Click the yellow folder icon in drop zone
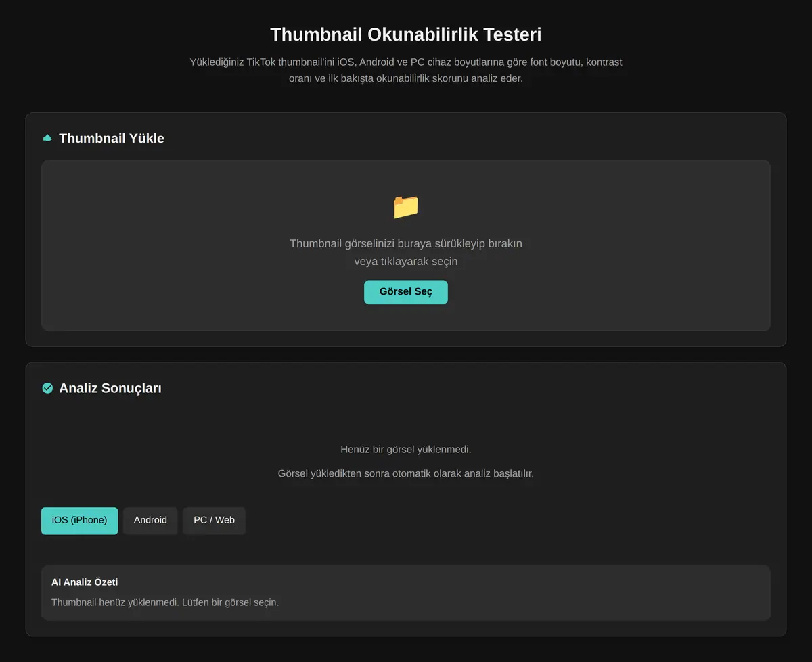This screenshot has width=812, height=662. click(x=406, y=207)
